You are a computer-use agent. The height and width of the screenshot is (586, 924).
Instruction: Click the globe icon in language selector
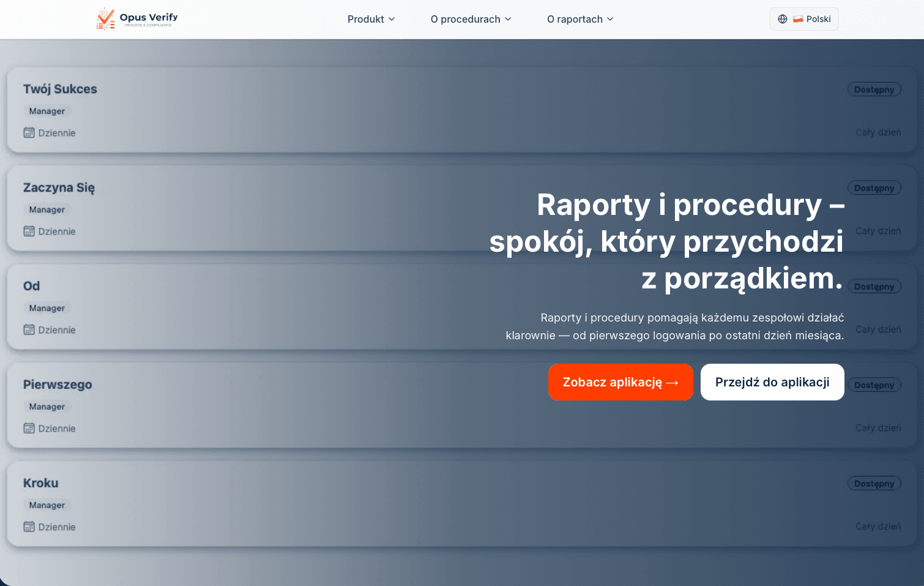[x=783, y=19]
